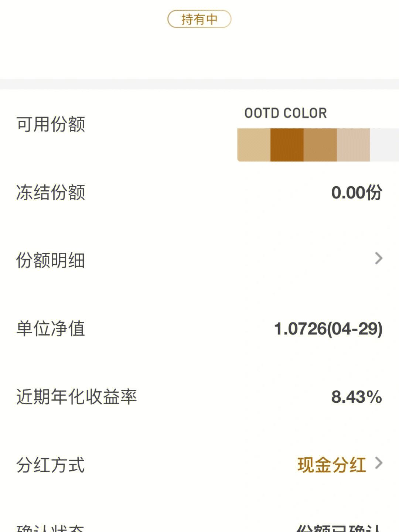Pick the dark brown color swatch
Screen dimensions: 399x532
pos(287,145)
